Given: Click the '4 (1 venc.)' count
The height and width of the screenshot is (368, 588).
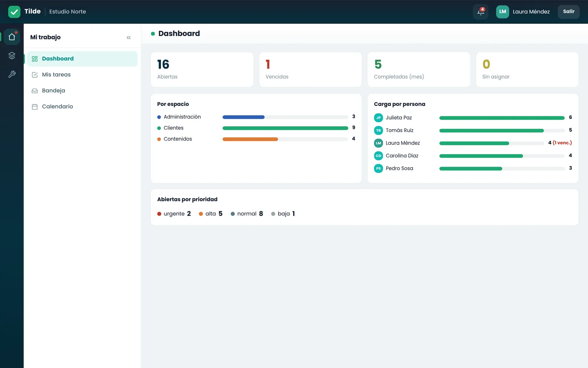Looking at the screenshot, I should pos(560,143).
